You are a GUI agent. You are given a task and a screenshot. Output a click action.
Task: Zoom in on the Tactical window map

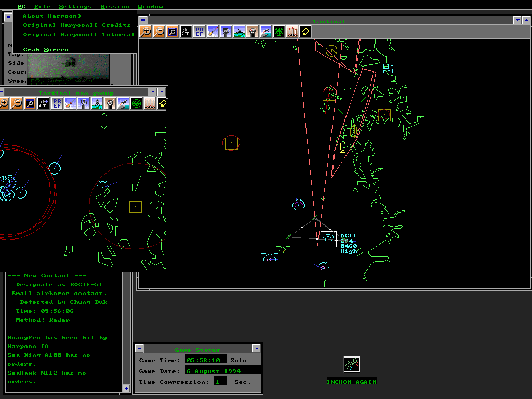145,32
